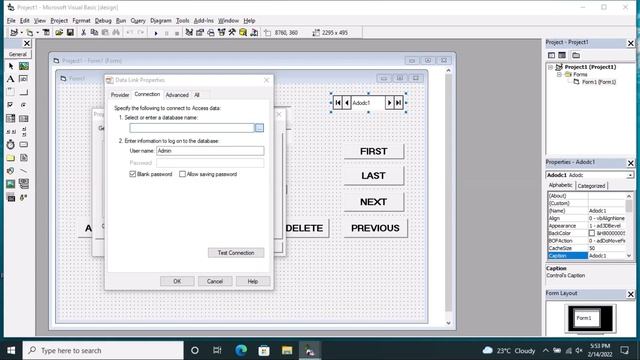Toggle the Allow saving password checkbox
Image resolution: width=640 pixels, height=360 pixels.
coord(182,174)
